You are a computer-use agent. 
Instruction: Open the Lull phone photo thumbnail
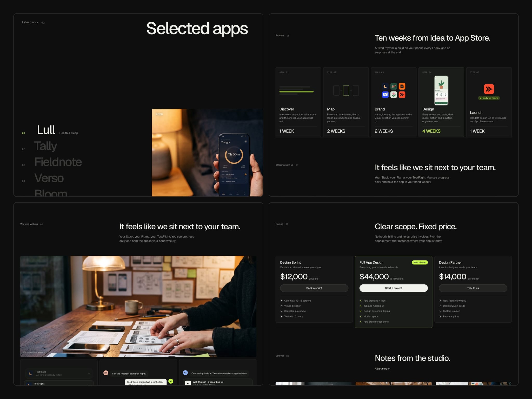click(207, 152)
